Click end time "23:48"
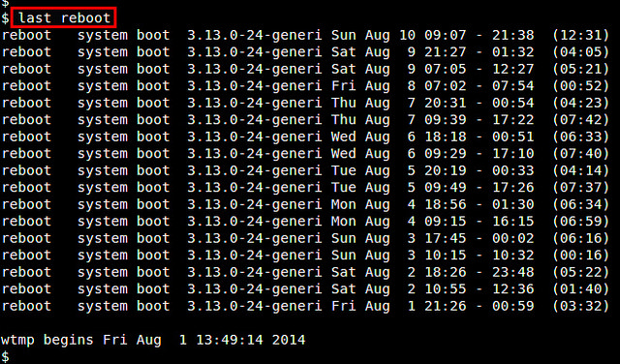The image size is (620, 364). click(x=513, y=272)
